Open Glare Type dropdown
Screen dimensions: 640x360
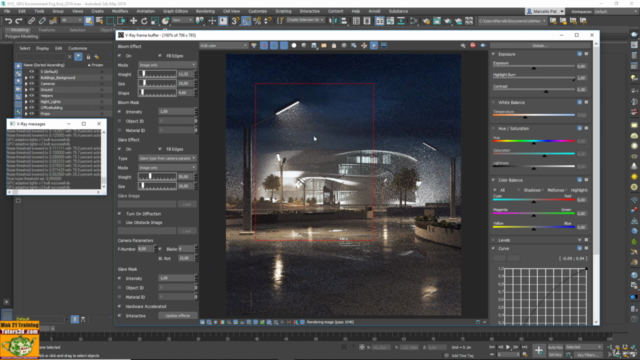[x=167, y=158]
